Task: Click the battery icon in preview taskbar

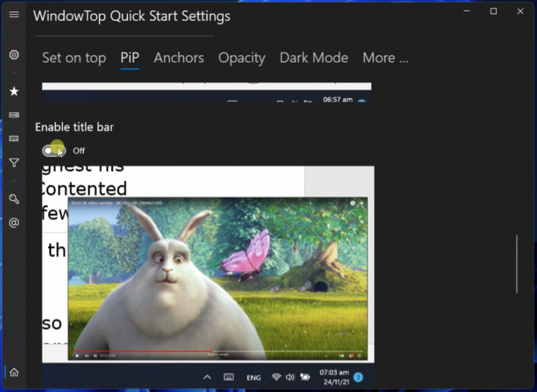Action: pos(305,377)
